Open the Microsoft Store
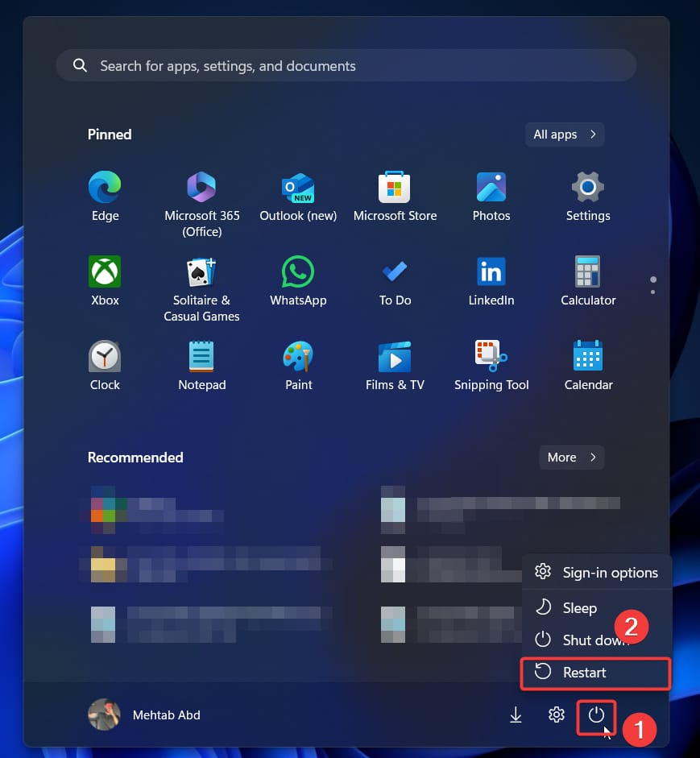 (395, 196)
